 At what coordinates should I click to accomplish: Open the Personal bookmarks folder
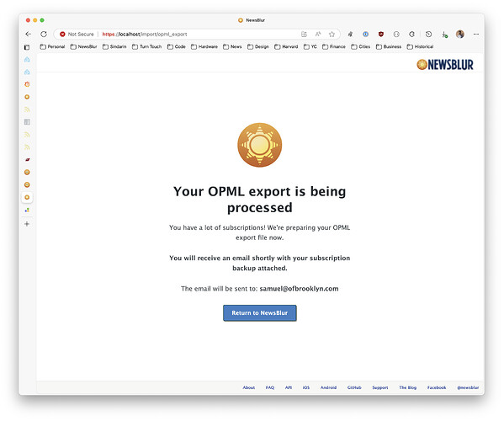[52, 46]
